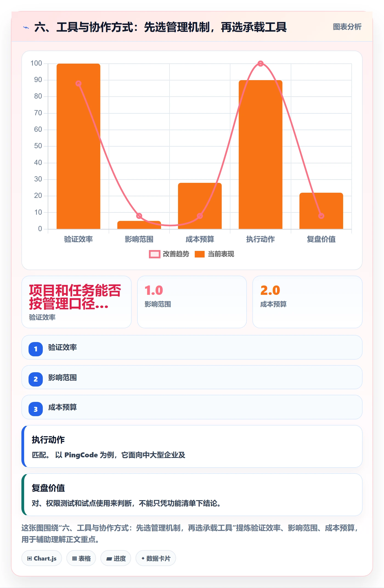
Task: Click the trend line peak point at 执行动作
Action: 261,64
